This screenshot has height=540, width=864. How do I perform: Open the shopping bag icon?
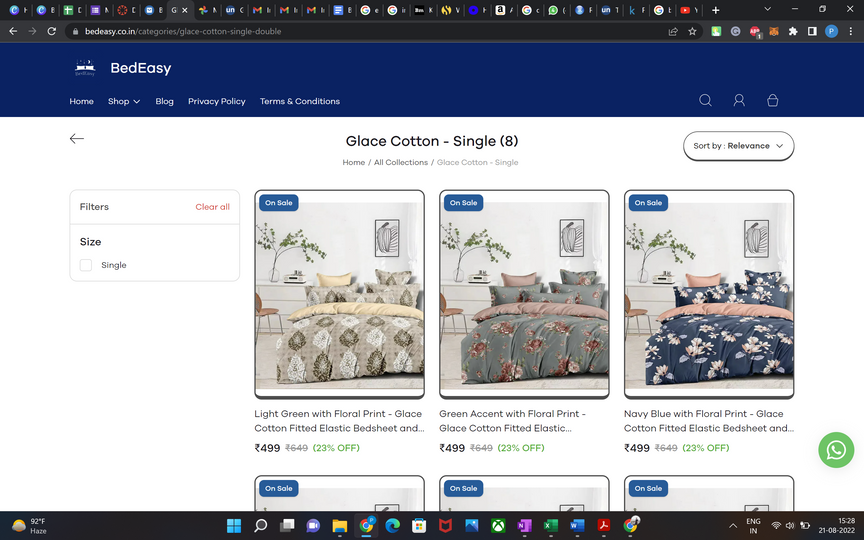point(773,100)
